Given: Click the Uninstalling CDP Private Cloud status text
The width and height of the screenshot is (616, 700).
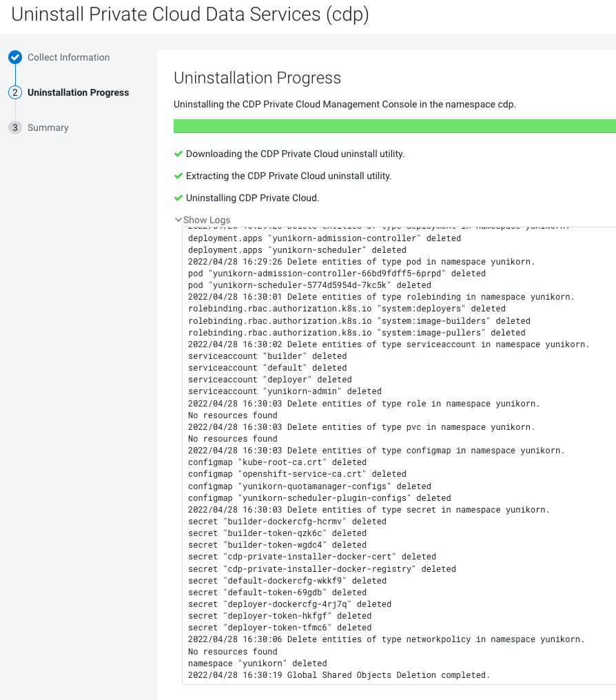Looking at the screenshot, I should pyautogui.click(x=252, y=198).
